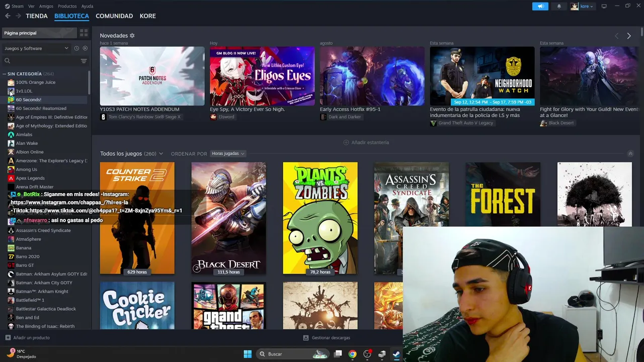Open the Amigos menu
The width and height of the screenshot is (644, 362).
click(x=46, y=6)
